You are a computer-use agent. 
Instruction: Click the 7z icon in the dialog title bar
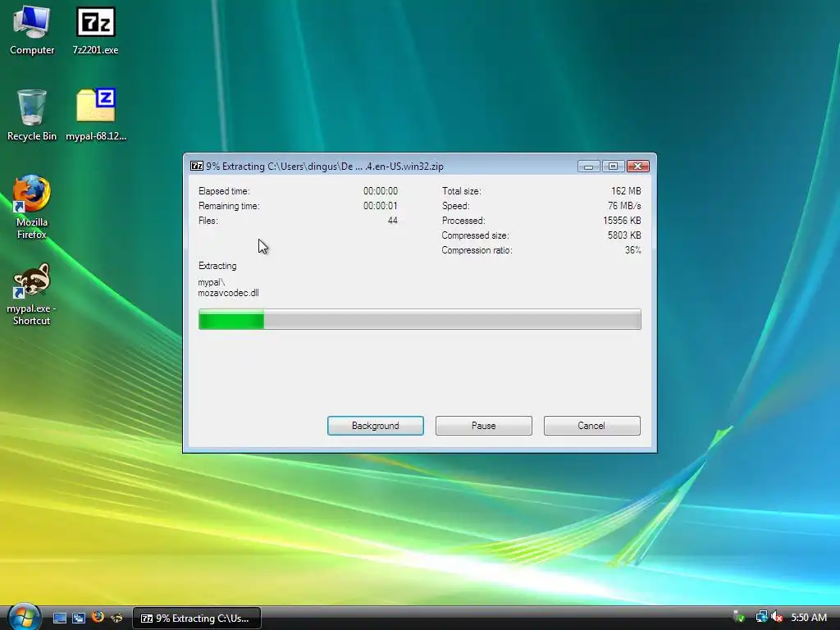pos(197,166)
